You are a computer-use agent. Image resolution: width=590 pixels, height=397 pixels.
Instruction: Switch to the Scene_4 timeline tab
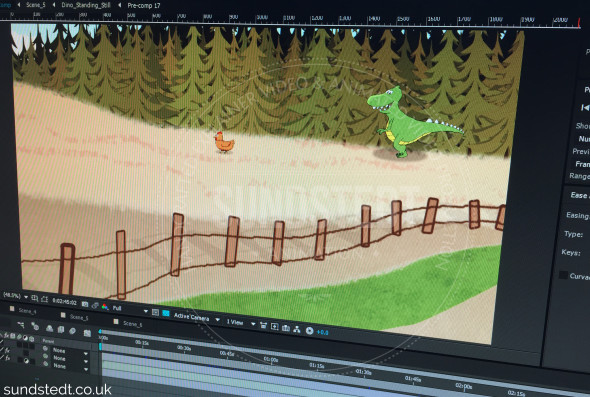click(27, 311)
